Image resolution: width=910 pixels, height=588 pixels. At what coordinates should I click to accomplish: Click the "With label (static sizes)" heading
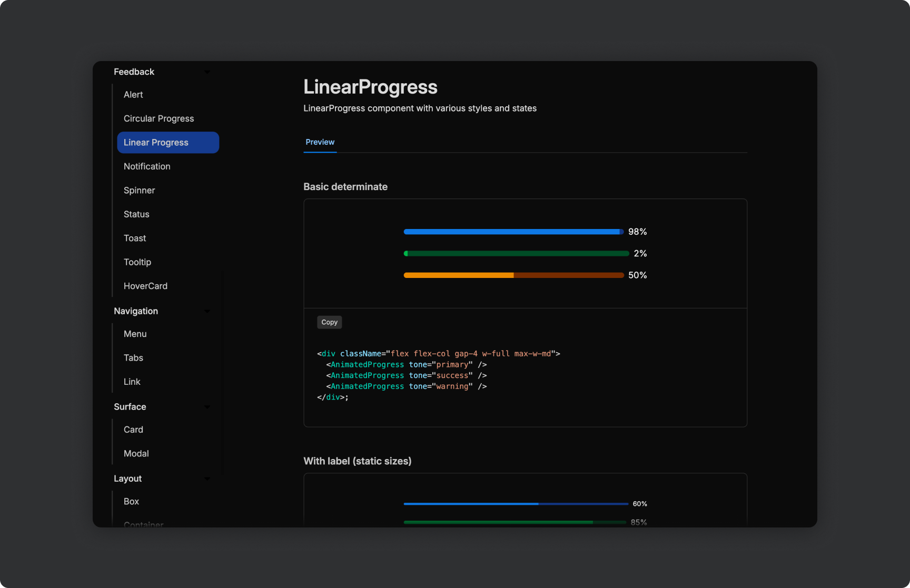358,461
